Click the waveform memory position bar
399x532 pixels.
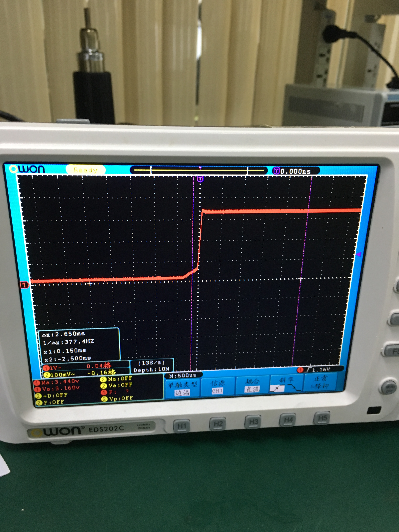tap(199, 170)
